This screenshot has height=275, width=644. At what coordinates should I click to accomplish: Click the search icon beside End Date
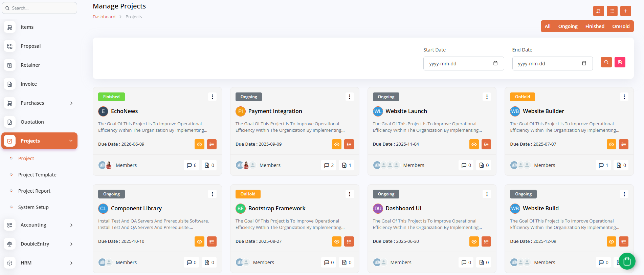(x=606, y=62)
